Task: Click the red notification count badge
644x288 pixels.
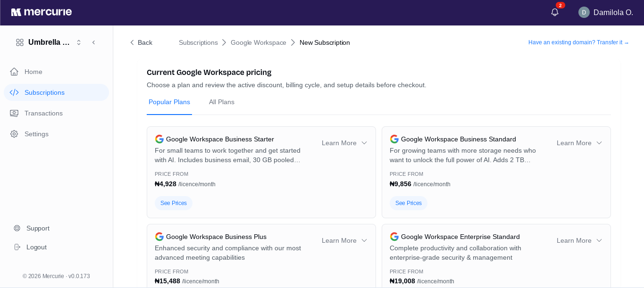Action: point(560,5)
